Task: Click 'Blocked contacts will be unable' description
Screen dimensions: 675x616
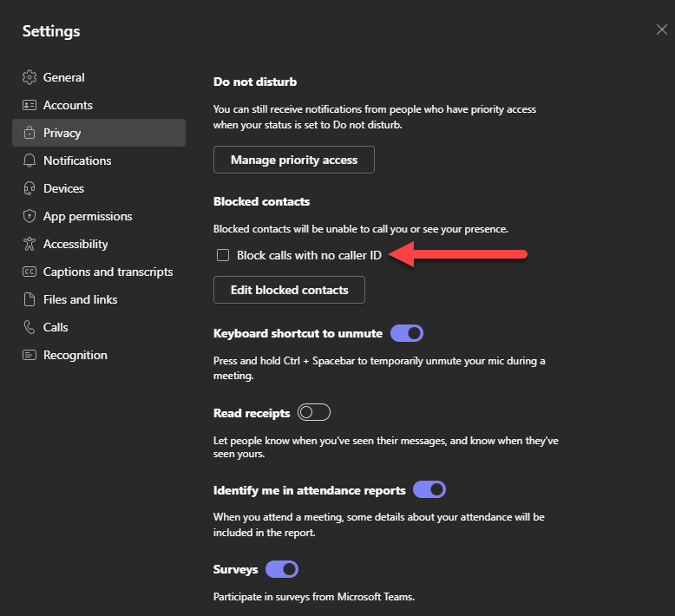Action: pos(361,229)
